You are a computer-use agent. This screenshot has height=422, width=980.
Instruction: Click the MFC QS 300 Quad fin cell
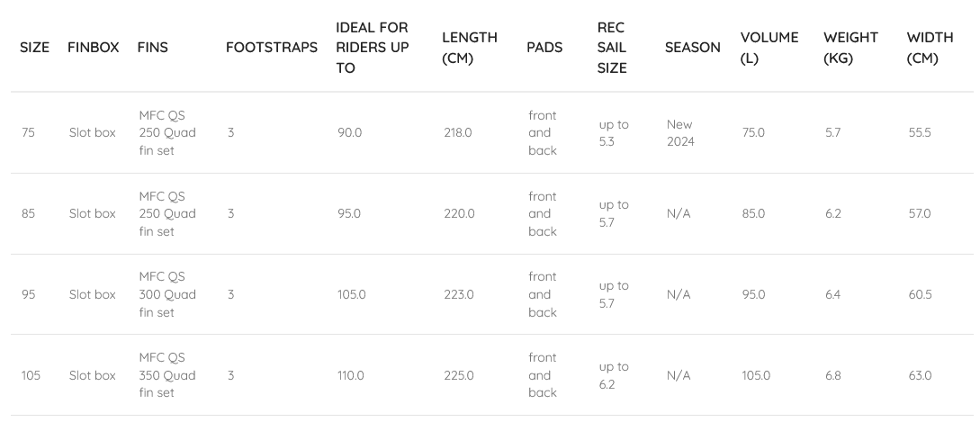coord(167,294)
